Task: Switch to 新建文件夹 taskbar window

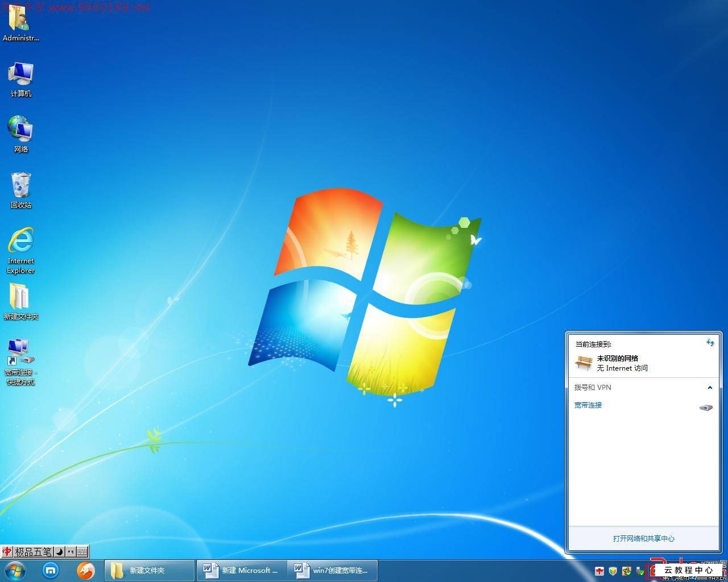Action: (x=150, y=570)
